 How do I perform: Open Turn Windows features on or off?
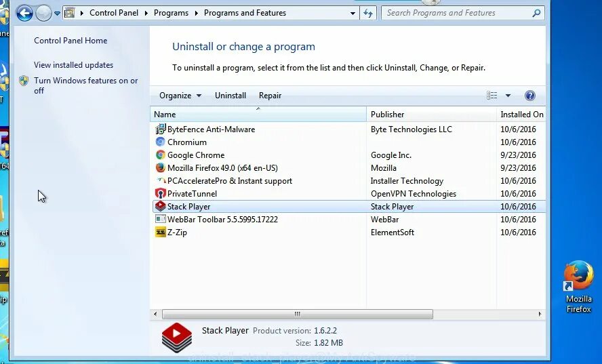tap(85, 85)
